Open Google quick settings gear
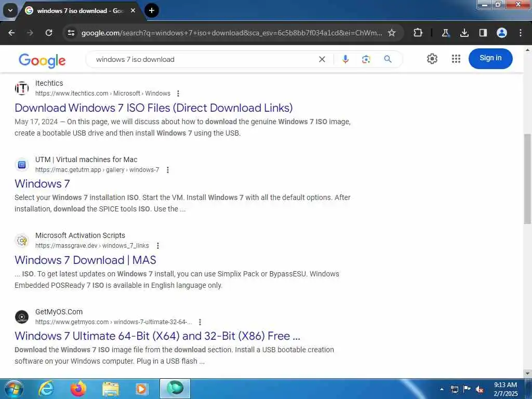This screenshot has height=399, width=532. (x=432, y=59)
